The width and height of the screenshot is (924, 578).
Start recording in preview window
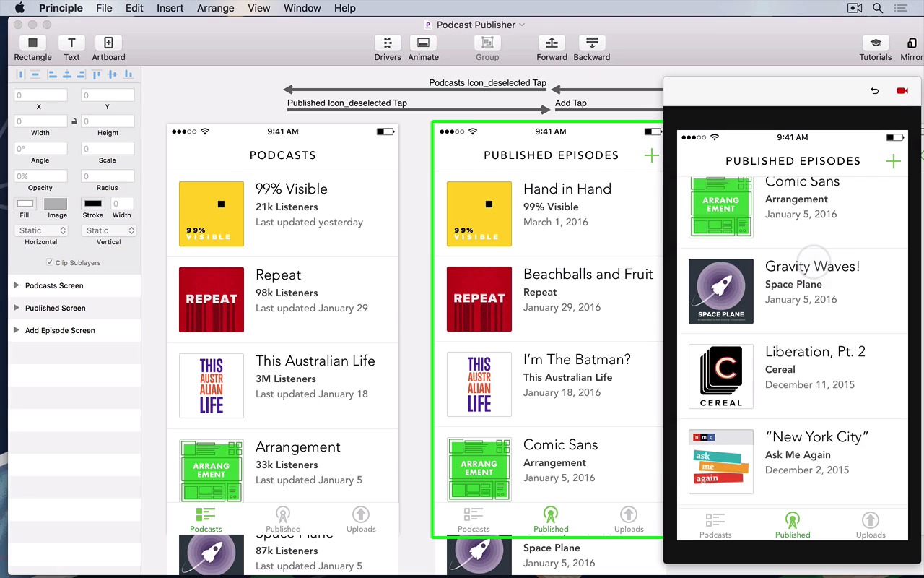coord(902,91)
